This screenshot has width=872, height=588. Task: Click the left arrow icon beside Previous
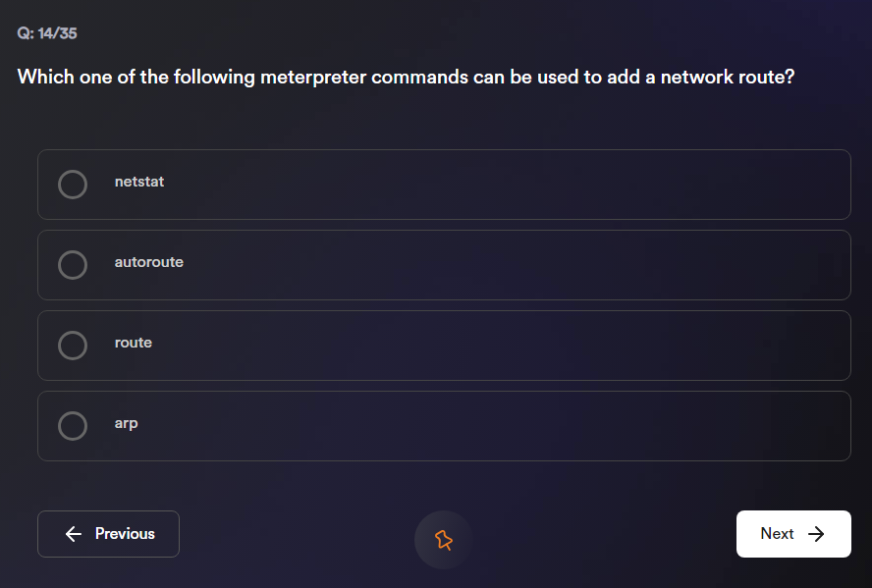click(x=73, y=534)
